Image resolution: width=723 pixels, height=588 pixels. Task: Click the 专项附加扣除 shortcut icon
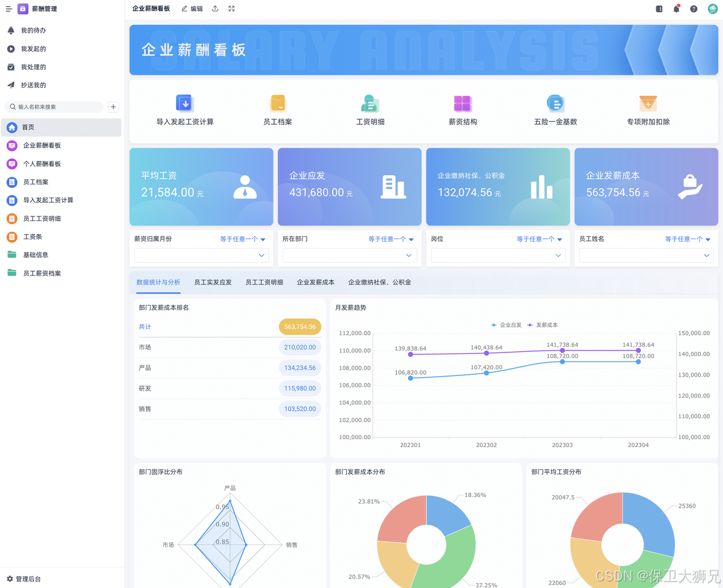[648, 103]
